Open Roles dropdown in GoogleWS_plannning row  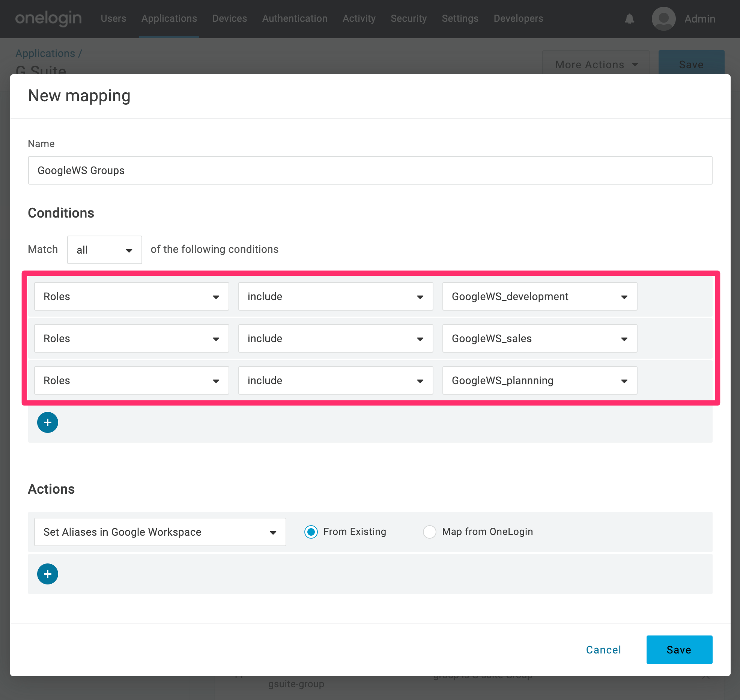(x=132, y=380)
